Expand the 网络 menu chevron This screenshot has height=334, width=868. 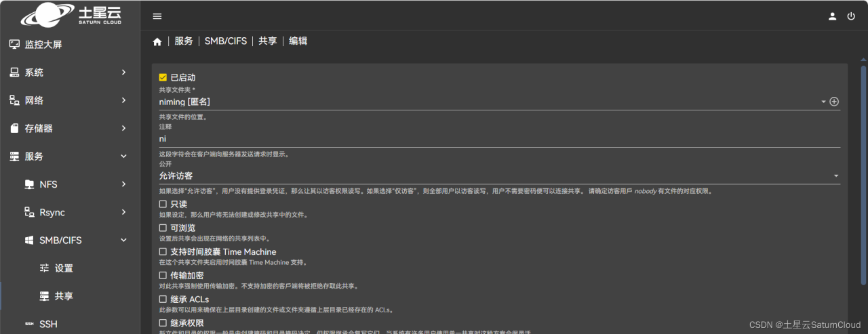[x=123, y=100]
